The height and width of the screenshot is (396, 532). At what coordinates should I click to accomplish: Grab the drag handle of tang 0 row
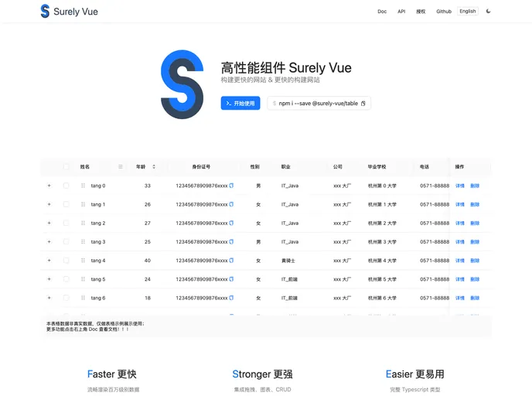point(84,186)
